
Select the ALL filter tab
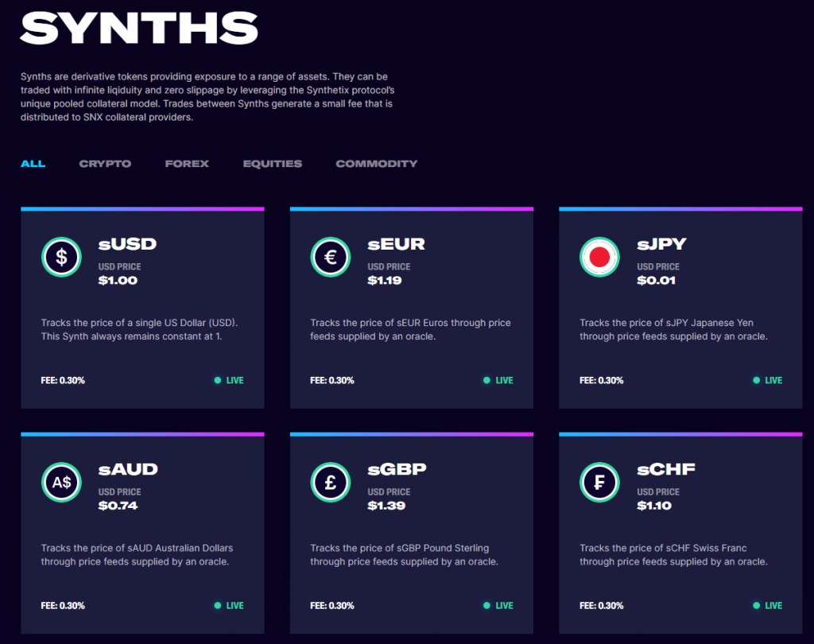[33, 164]
